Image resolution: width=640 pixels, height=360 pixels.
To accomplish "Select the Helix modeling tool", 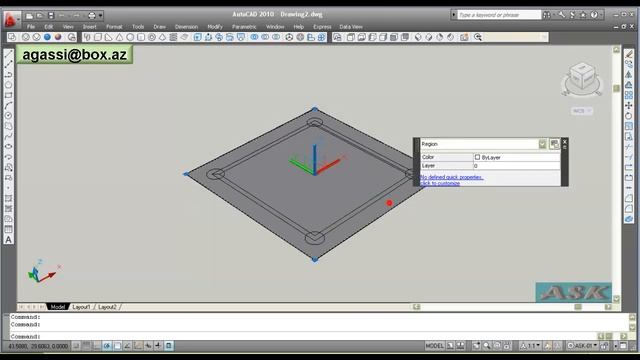I will (173, 37).
